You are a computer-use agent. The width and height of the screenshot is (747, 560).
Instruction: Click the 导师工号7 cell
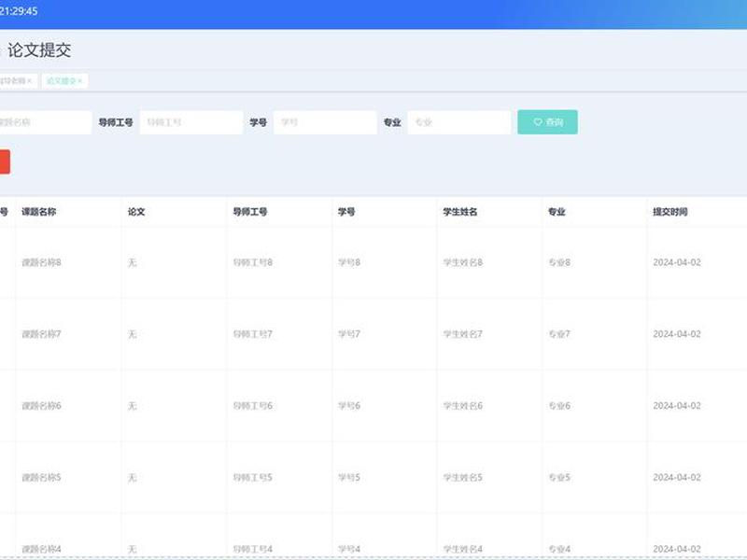coord(252,334)
